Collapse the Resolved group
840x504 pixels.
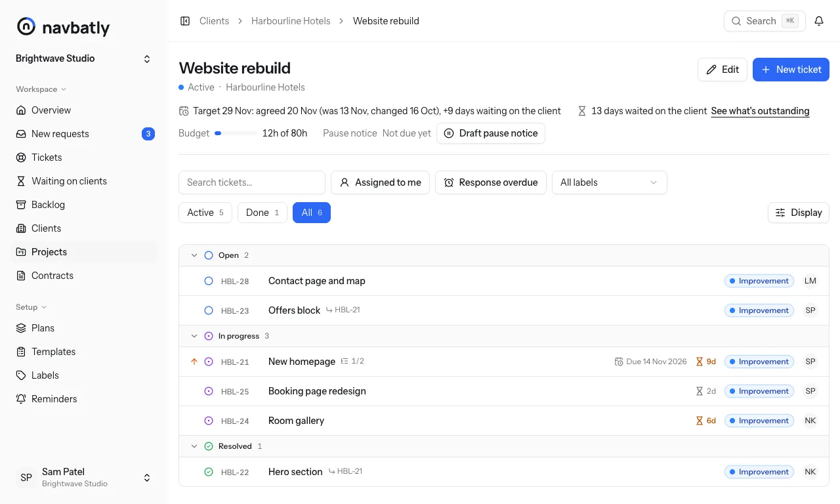tap(194, 446)
